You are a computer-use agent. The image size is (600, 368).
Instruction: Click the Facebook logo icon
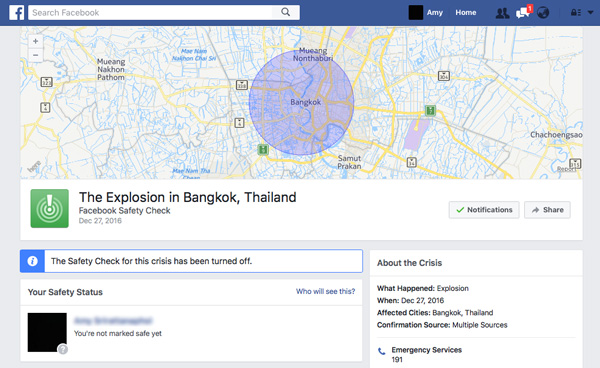[16, 13]
